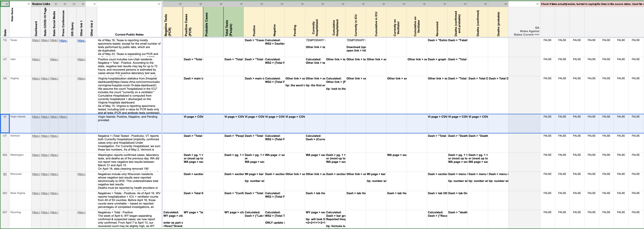Open filter icon above GIS Query column
644x229 pixels.
click(74, 4)
